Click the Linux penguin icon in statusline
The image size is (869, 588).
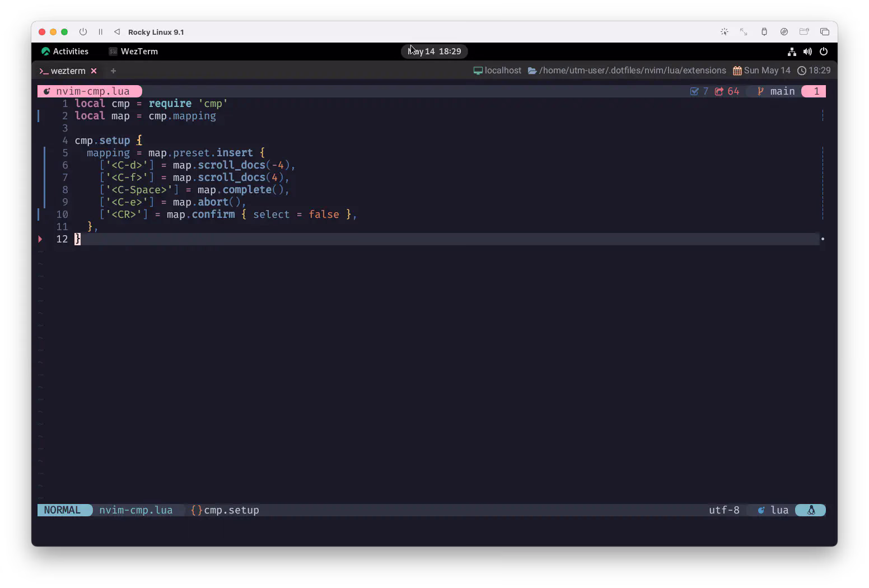pos(811,510)
